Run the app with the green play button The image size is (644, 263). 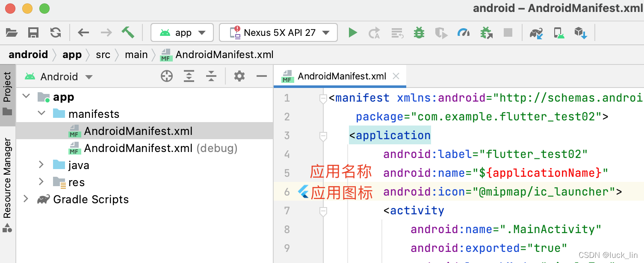tap(353, 32)
